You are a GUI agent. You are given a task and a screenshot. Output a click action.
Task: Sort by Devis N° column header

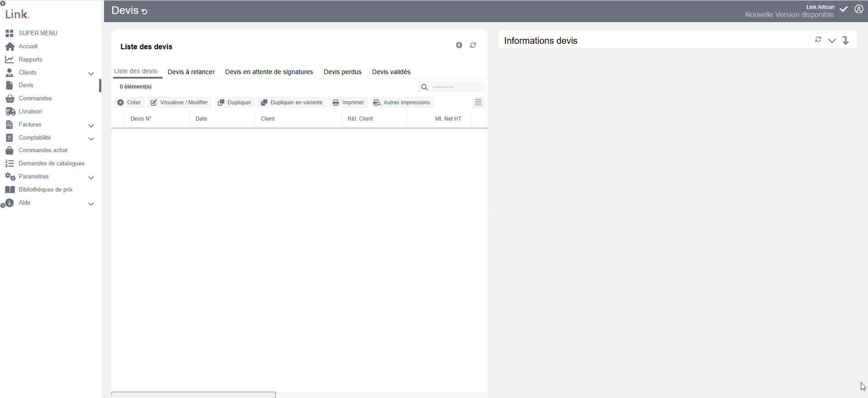[x=157, y=119]
